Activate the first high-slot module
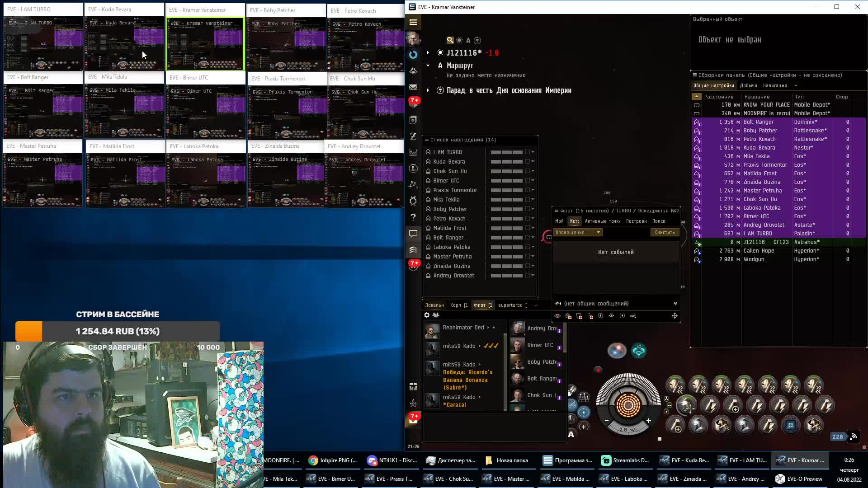Viewport: 868px width, 488px height. point(675,385)
